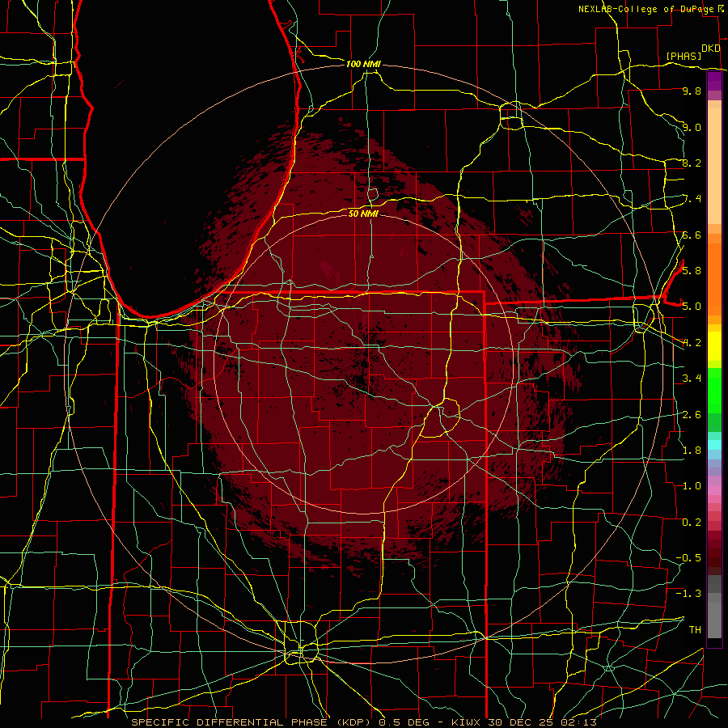
Task: Click the -0.5 value on the color scale
Action: (688, 558)
